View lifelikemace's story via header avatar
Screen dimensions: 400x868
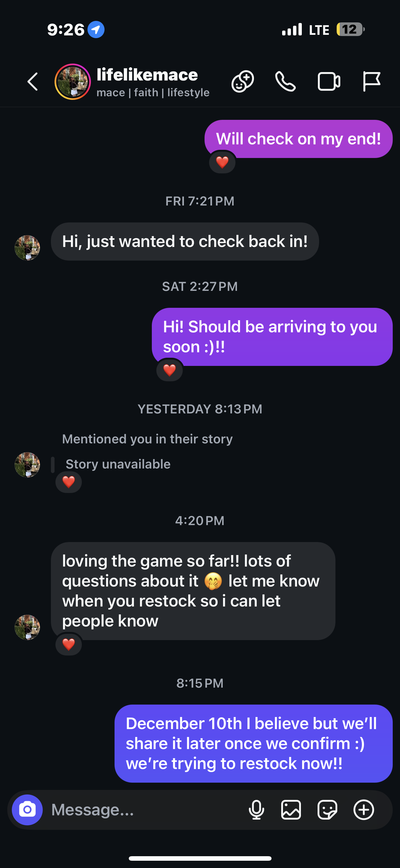72,82
